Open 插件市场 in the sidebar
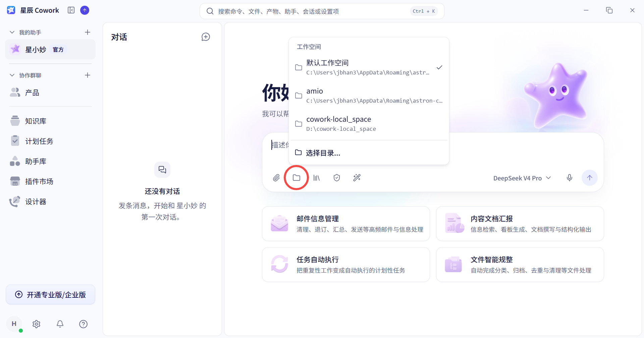 50,181
